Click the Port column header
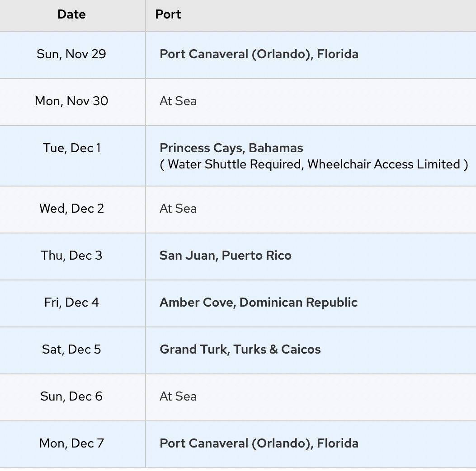 168,14
